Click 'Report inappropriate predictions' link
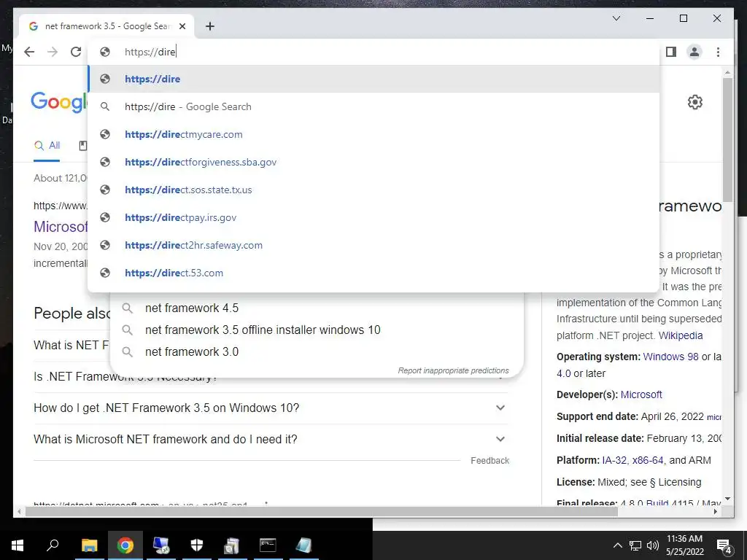 [453, 370]
